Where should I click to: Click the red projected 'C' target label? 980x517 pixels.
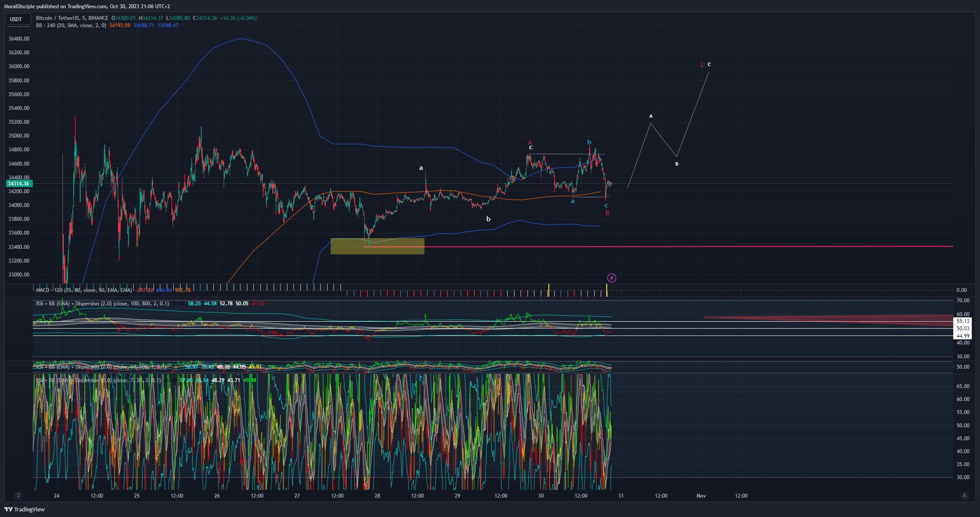point(702,65)
